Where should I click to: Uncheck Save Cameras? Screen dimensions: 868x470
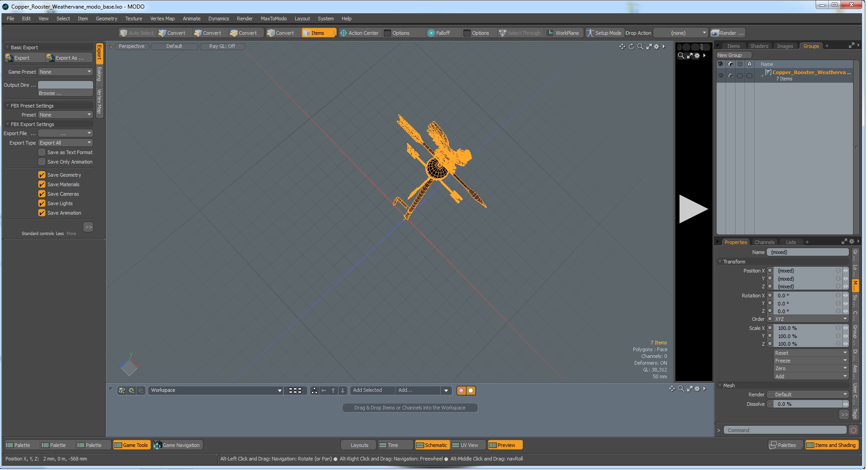(42, 194)
